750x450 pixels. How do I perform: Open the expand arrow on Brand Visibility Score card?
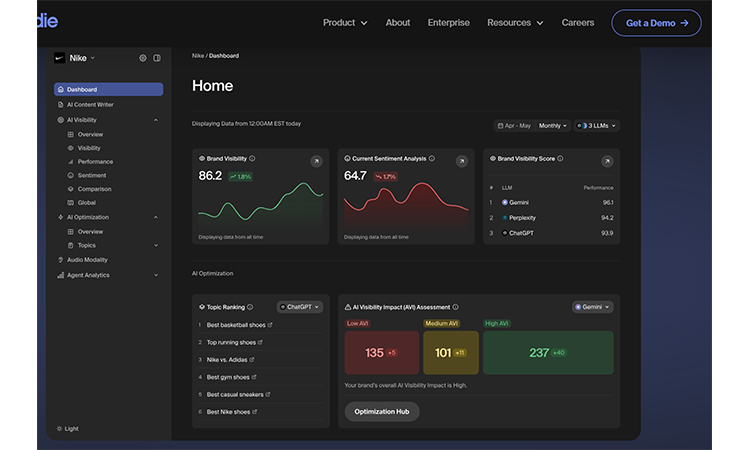coord(607,161)
